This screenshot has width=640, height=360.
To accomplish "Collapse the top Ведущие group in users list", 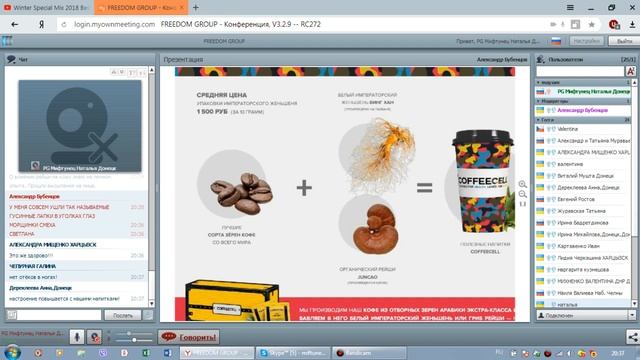I will (538, 82).
